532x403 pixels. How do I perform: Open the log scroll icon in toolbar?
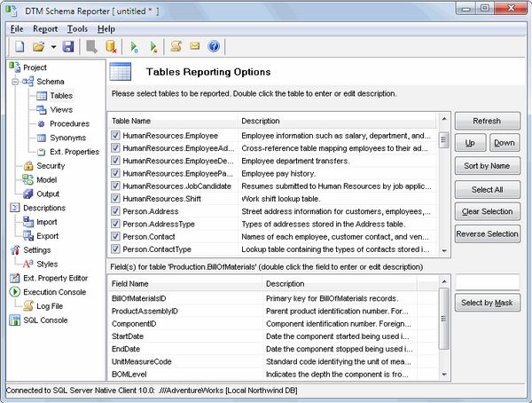[x=176, y=46]
